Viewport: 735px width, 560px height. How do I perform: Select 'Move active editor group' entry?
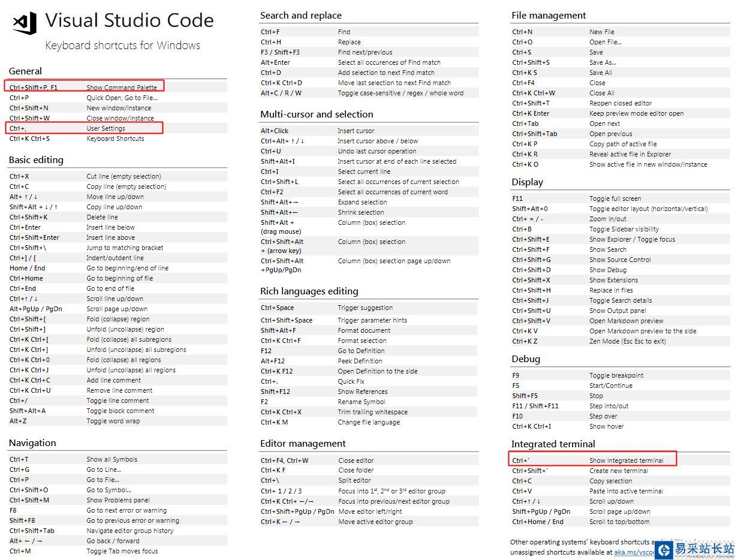375,522
